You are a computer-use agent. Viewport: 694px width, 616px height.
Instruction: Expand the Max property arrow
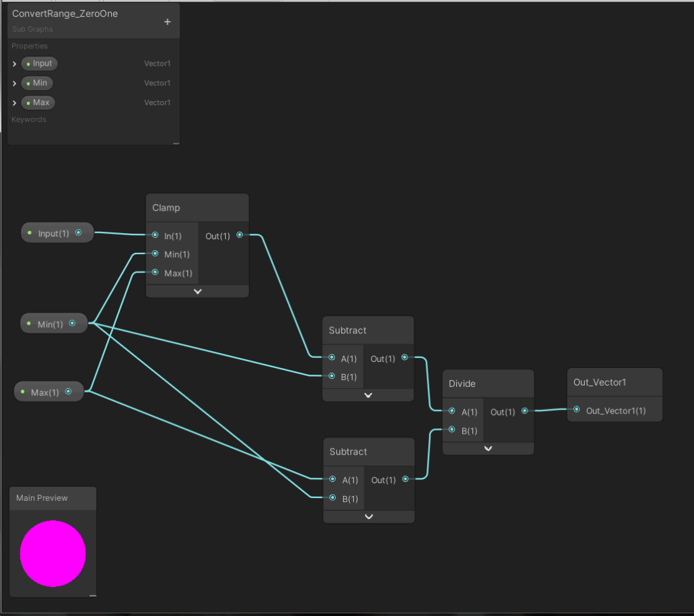click(x=14, y=103)
